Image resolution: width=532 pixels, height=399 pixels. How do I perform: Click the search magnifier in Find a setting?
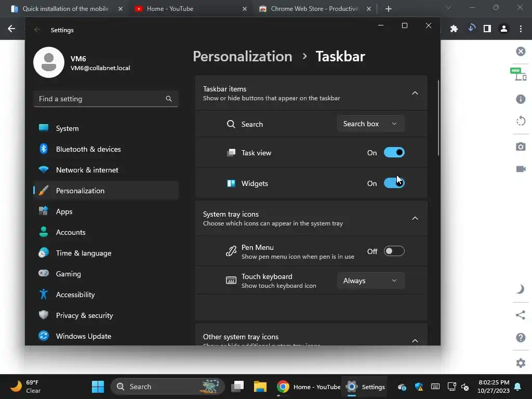click(169, 99)
